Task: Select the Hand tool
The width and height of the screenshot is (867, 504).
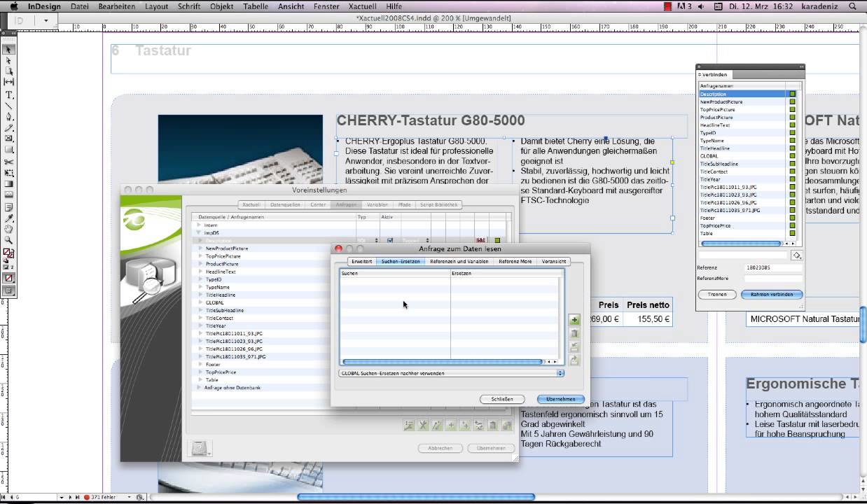Action: click(x=9, y=229)
